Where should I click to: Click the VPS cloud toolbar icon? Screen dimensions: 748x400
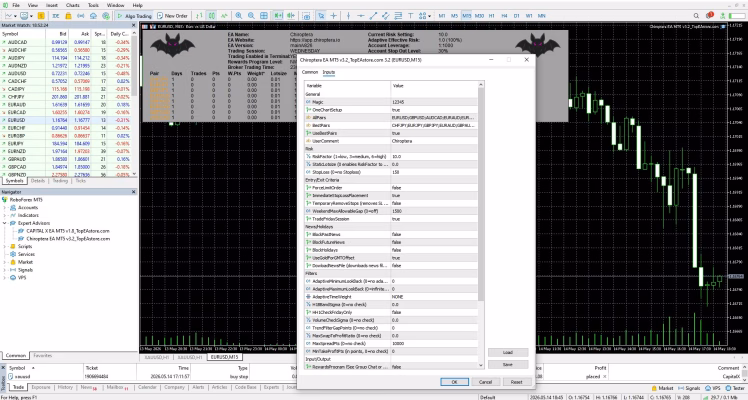click(93, 16)
